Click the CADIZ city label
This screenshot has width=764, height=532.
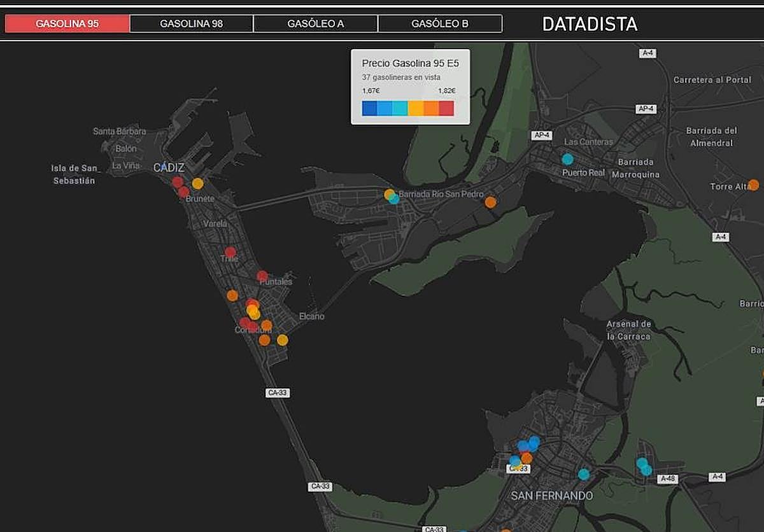(x=169, y=168)
